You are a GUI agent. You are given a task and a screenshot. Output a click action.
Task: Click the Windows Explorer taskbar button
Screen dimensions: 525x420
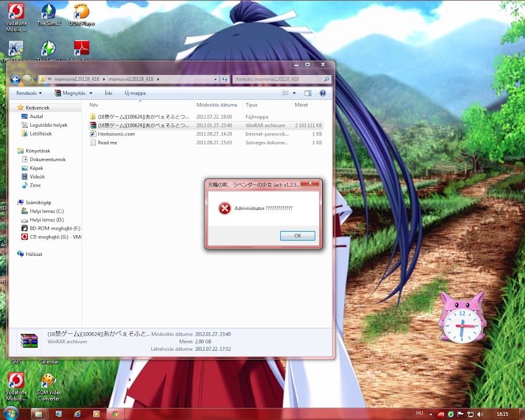point(38,414)
